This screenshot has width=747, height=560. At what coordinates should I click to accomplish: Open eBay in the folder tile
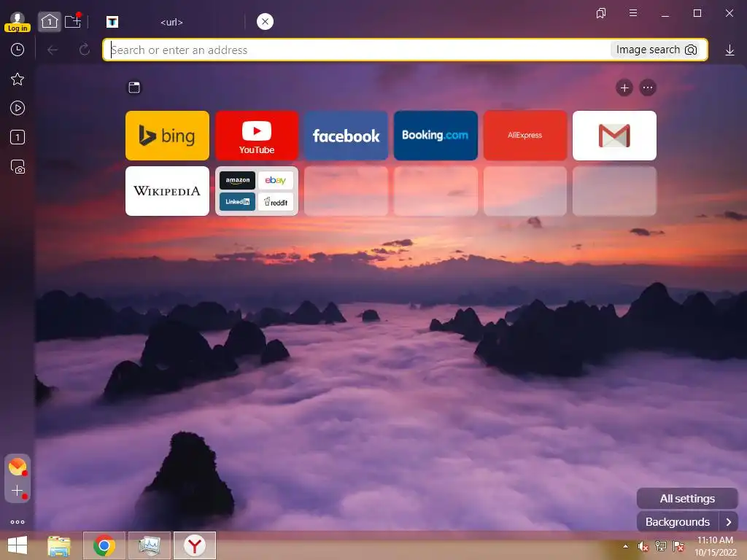[275, 181]
